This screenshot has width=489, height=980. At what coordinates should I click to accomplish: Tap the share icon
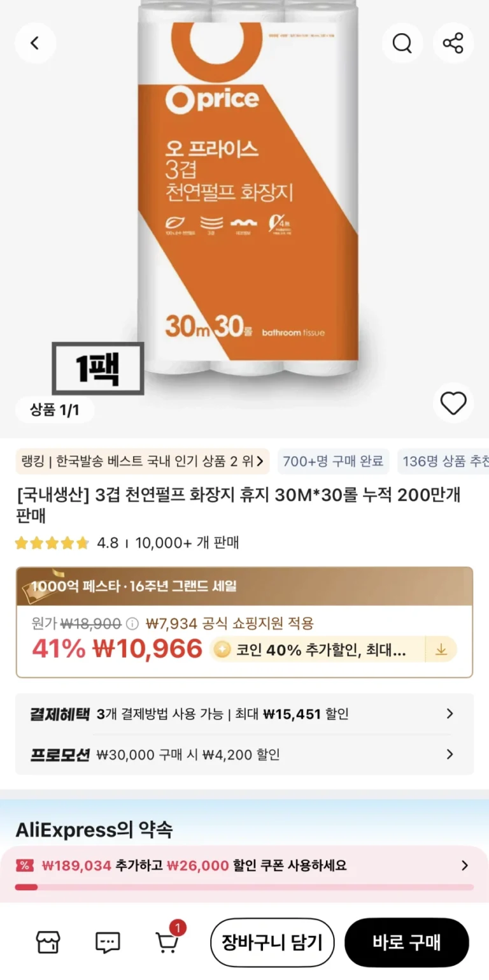pyautogui.click(x=453, y=43)
